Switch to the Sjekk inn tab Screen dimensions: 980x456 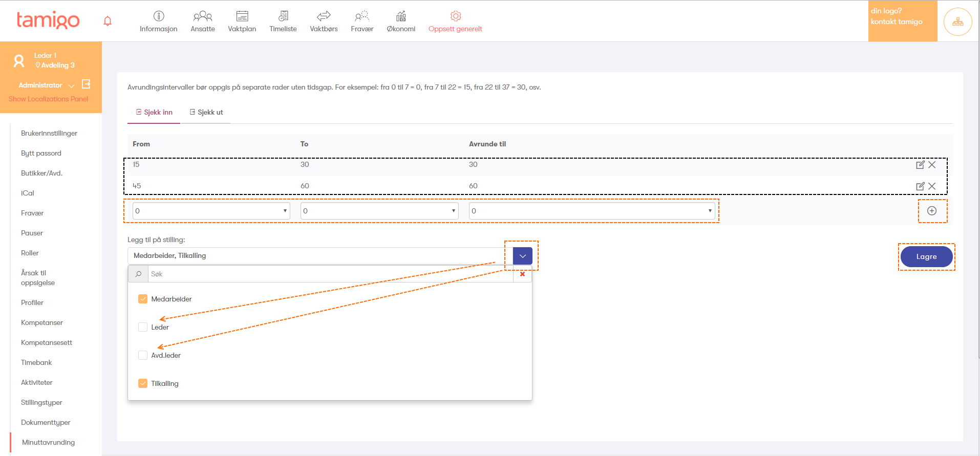click(154, 112)
